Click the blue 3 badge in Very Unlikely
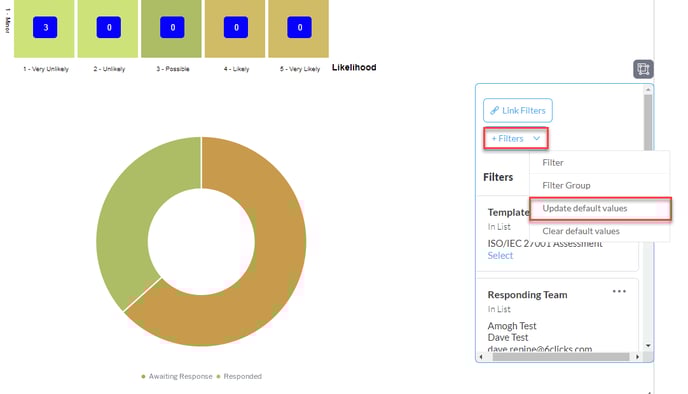This screenshot has width=688, height=394. pos(45,27)
